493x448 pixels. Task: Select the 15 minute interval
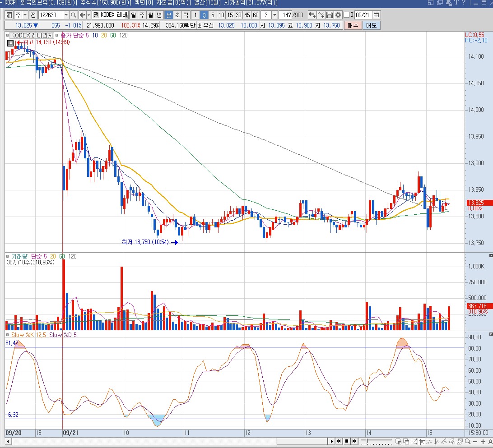pyautogui.click(x=230, y=15)
